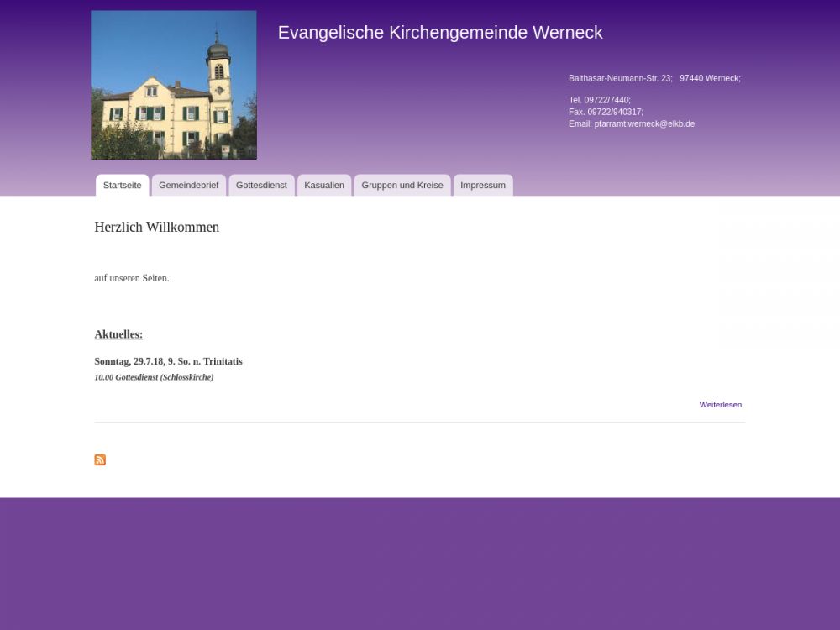The height and width of the screenshot is (630, 840).
Task: Click the "auf unseren Seiten." text
Action: tap(132, 278)
